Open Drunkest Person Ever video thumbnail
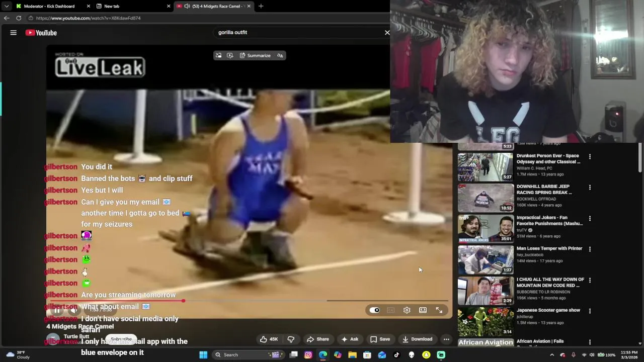Image resolution: width=644 pixels, height=362 pixels. click(486, 167)
